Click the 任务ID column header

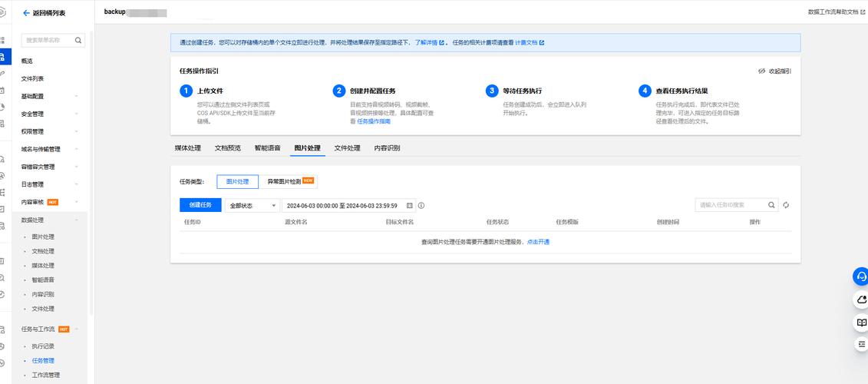192,222
